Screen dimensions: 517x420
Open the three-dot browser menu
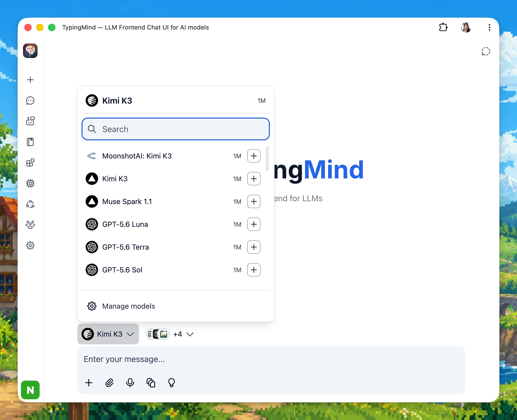(x=489, y=27)
